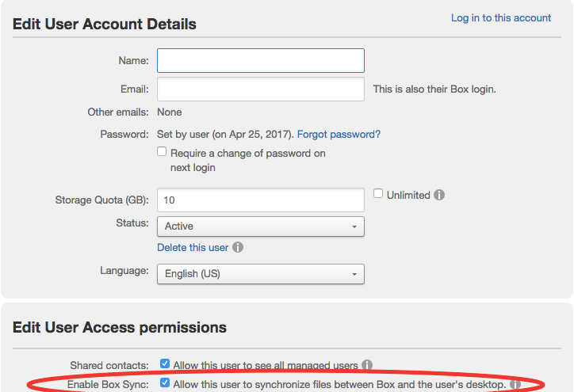
Task: Click the info icon next to Unlimited
Action: (x=439, y=195)
